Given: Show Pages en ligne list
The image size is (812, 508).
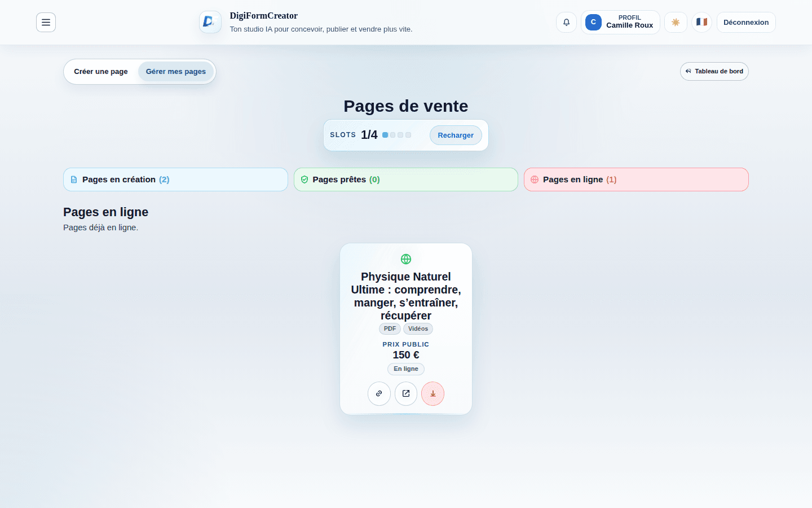Looking at the screenshot, I should [636, 179].
